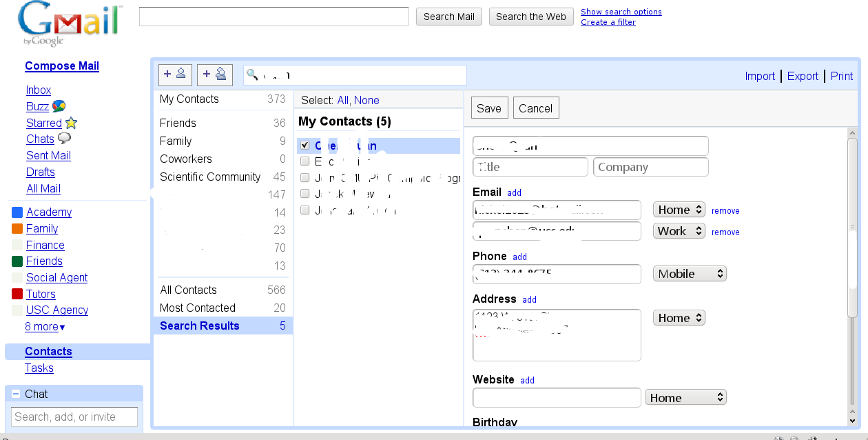The height and width of the screenshot is (440, 868).
Task: Click the New Contact icon
Action: (175, 74)
